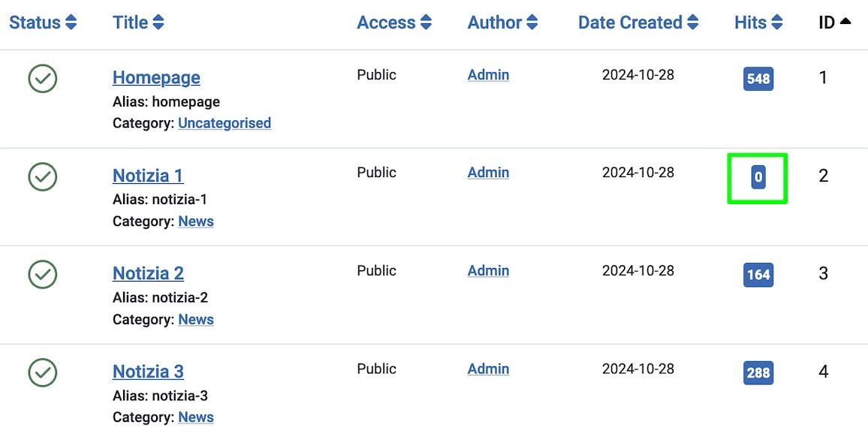Sort articles by Author header
Image resolution: width=868 pixels, height=440 pixels.
click(x=502, y=23)
